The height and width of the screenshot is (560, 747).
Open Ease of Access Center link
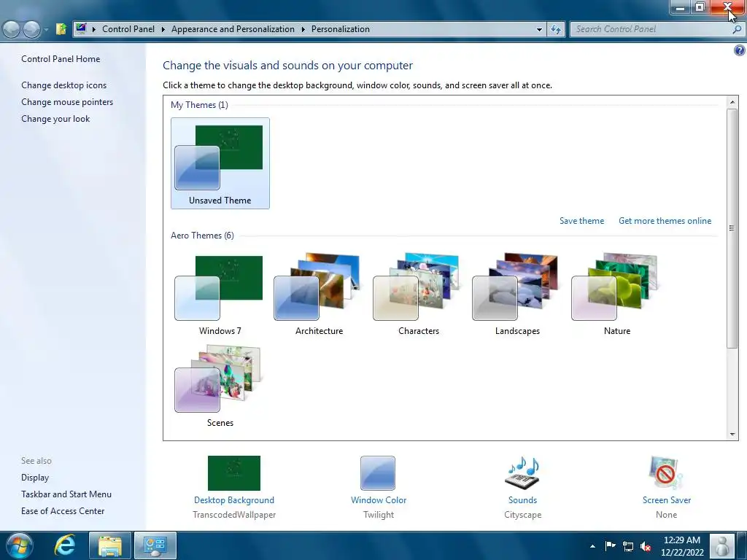point(63,511)
